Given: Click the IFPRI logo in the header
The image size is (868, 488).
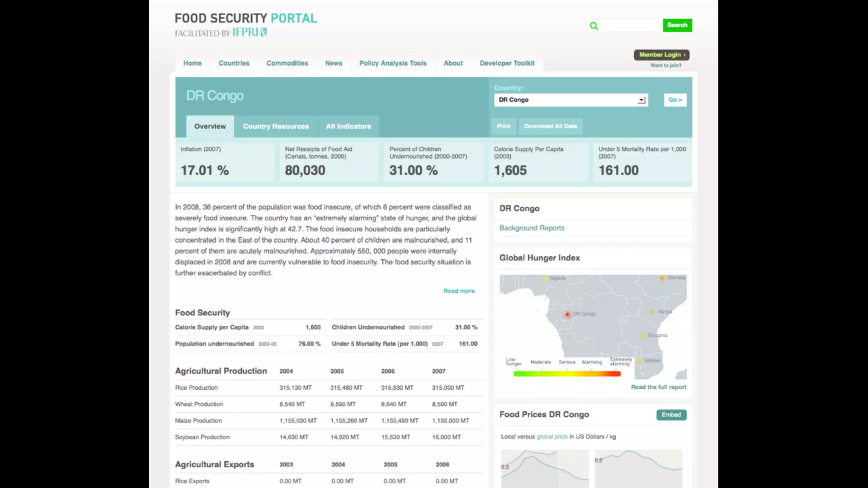Looking at the screenshot, I should pyautogui.click(x=249, y=32).
